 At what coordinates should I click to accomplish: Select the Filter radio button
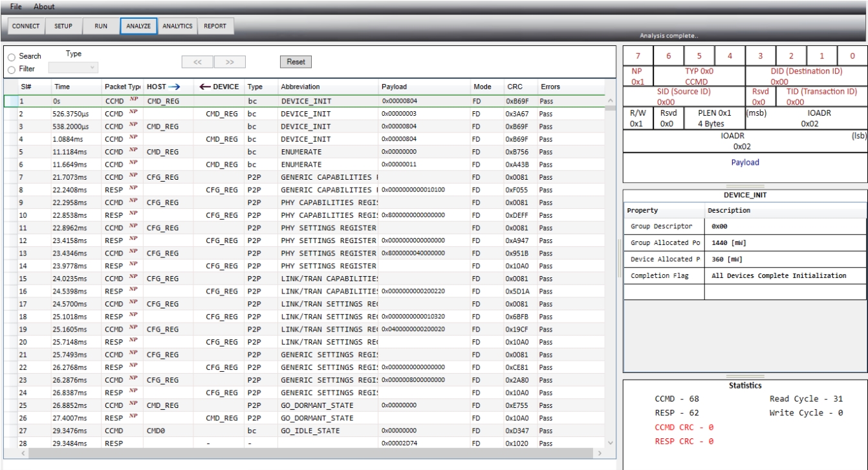pyautogui.click(x=12, y=69)
